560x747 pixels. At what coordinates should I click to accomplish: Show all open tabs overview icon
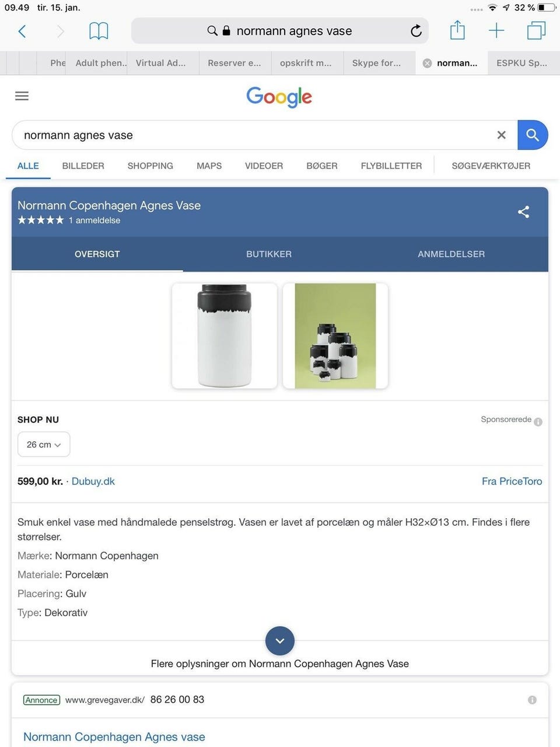point(535,30)
